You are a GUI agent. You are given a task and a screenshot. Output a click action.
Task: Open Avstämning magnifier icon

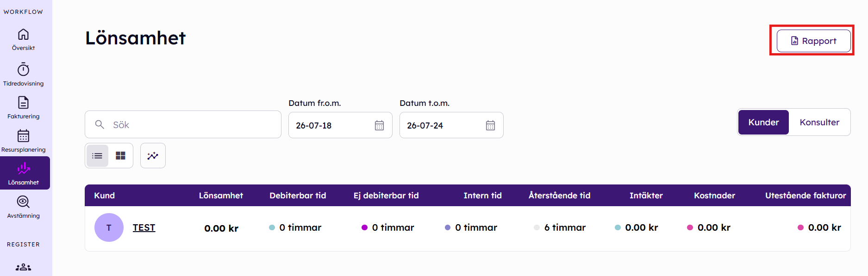click(x=23, y=202)
